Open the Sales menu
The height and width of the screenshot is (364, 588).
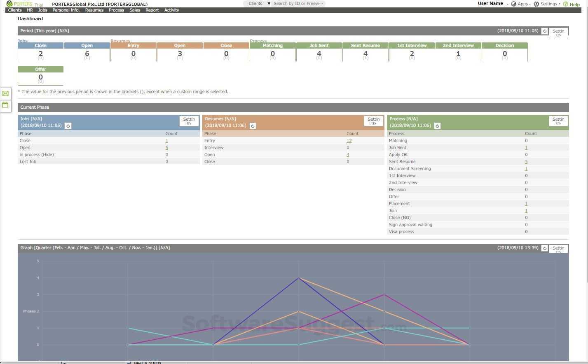click(x=134, y=10)
